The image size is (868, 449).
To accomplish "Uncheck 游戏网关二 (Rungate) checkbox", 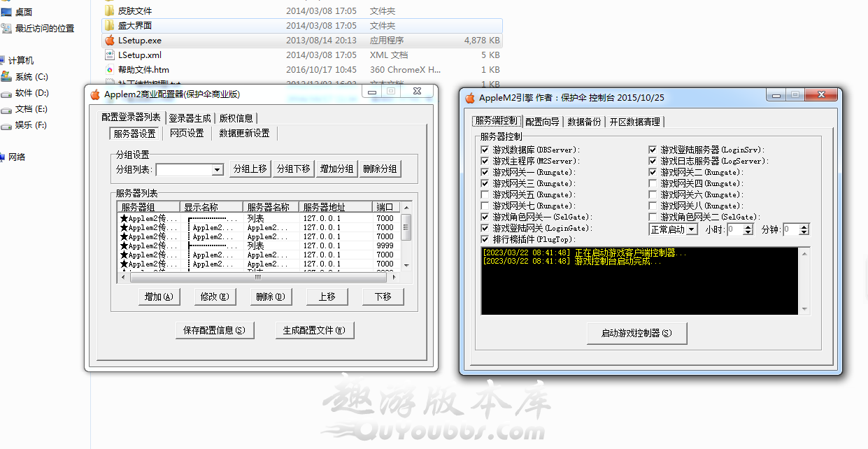I will point(653,172).
